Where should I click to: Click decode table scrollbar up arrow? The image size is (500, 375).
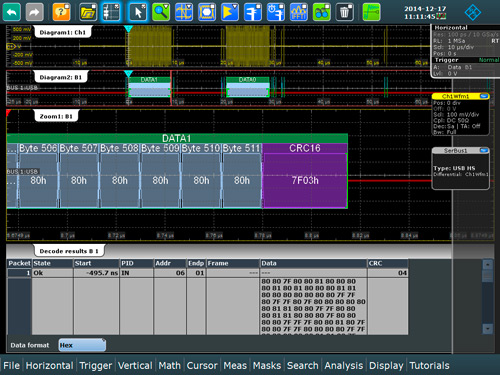(487, 265)
